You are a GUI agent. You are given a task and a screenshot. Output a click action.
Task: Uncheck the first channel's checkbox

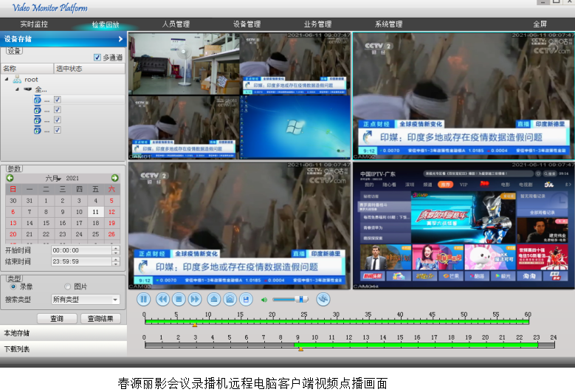pyautogui.click(x=58, y=100)
